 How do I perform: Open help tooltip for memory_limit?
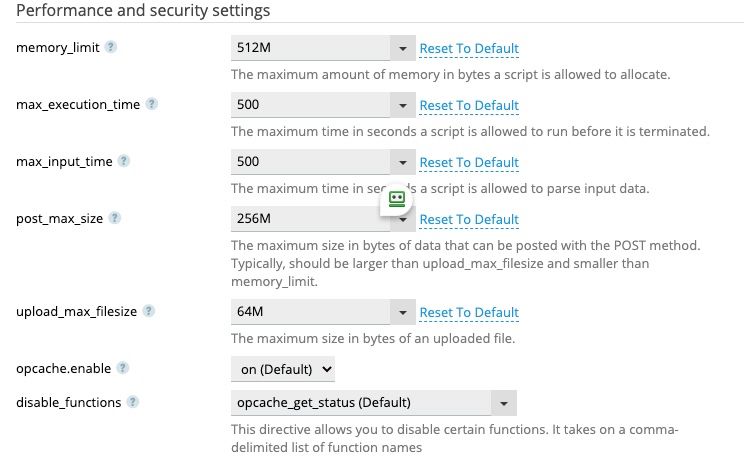(x=111, y=47)
